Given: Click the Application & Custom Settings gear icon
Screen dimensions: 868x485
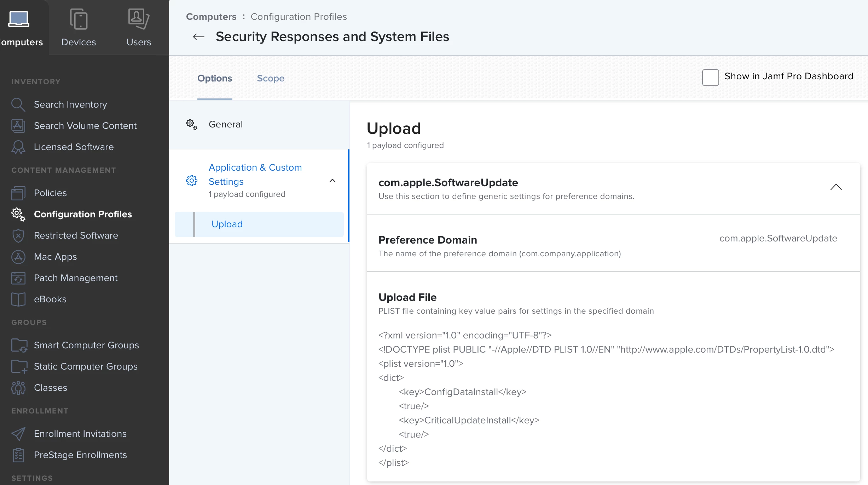Looking at the screenshot, I should [x=192, y=181].
